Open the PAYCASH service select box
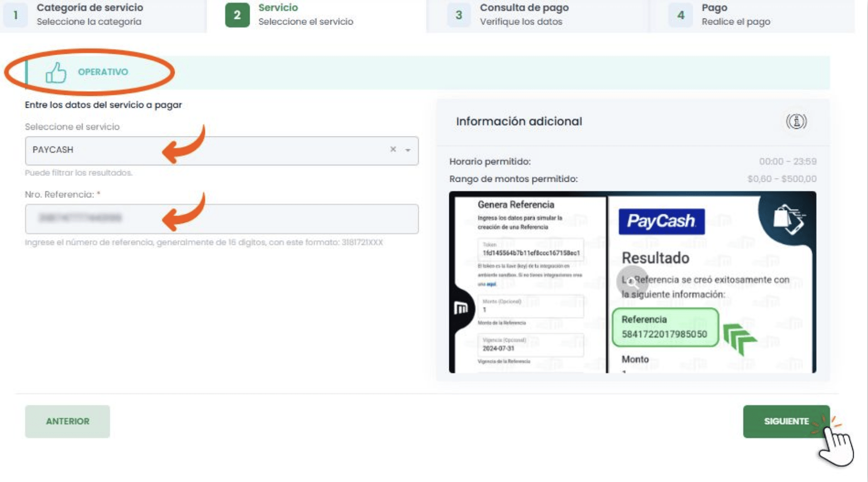The height and width of the screenshot is (482, 868). click(x=222, y=150)
